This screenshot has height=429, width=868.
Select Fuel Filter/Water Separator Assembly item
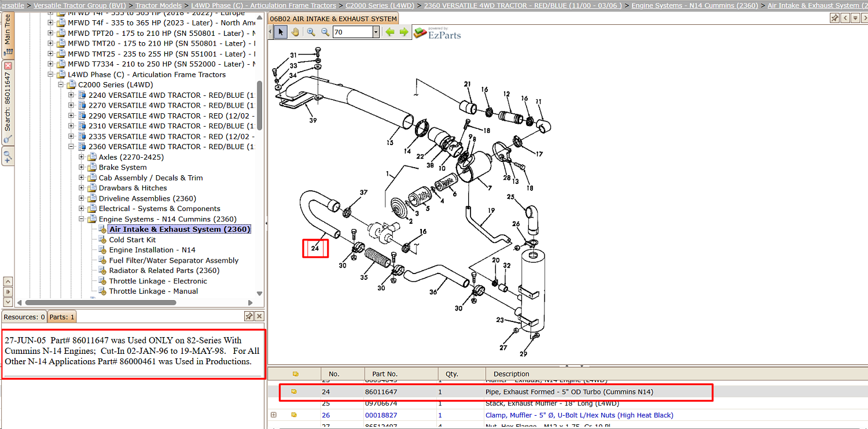(174, 261)
